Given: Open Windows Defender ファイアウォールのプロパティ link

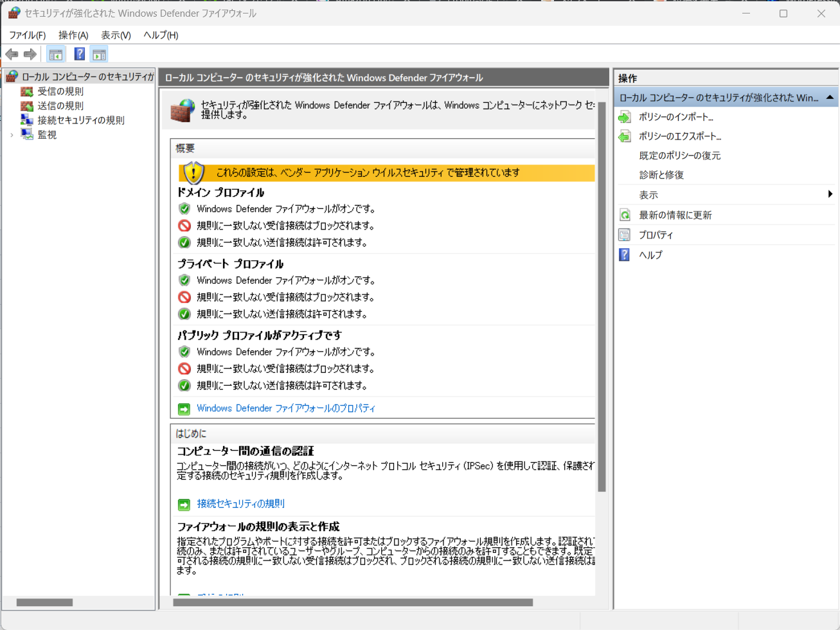Looking at the screenshot, I should [x=285, y=408].
